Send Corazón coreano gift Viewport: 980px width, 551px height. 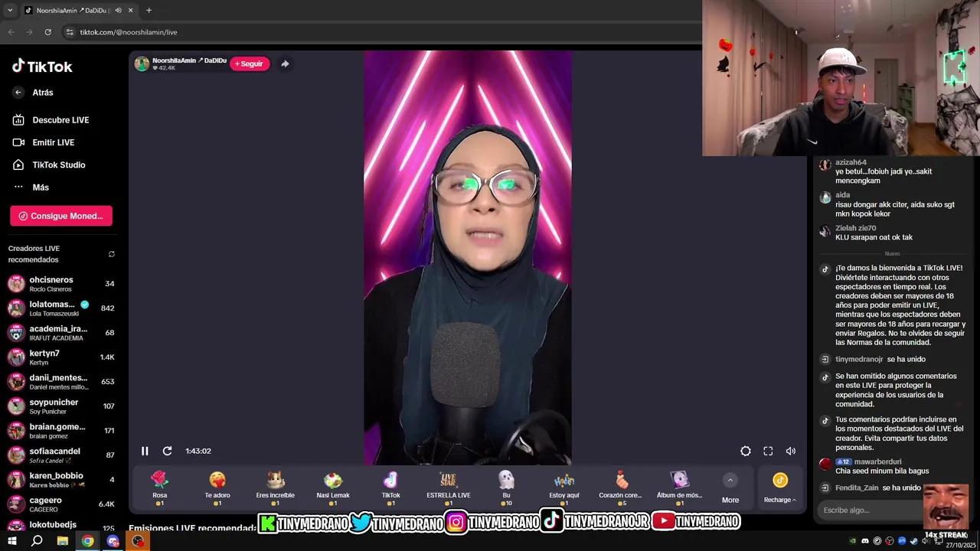point(621,488)
